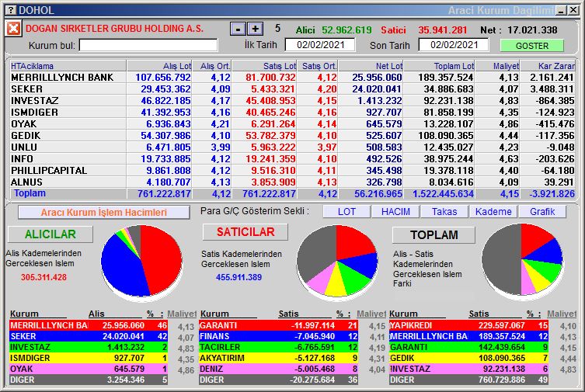Image resolution: width=585 pixels, height=392 pixels.
Task: Select the UNLU row in the table
Action: (292, 147)
